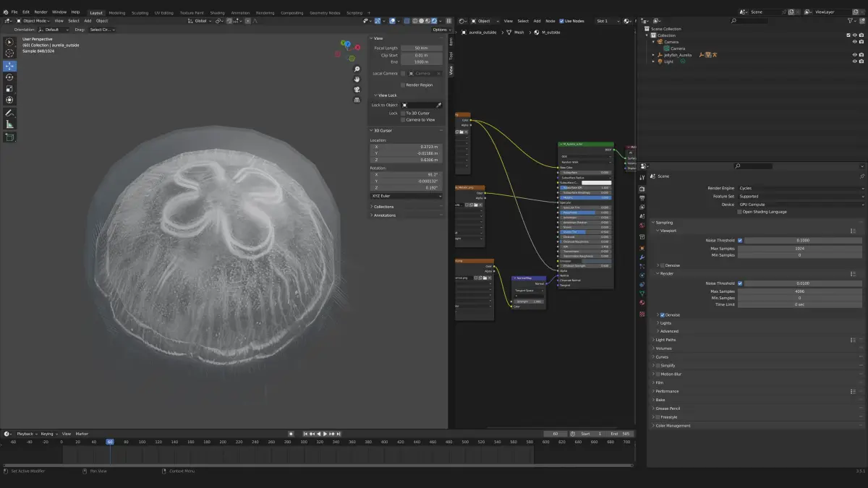Image resolution: width=868 pixels, height=488 pixels.
Task: Select the Select Box tool in viewport toolbar
Action: point(9,42)
